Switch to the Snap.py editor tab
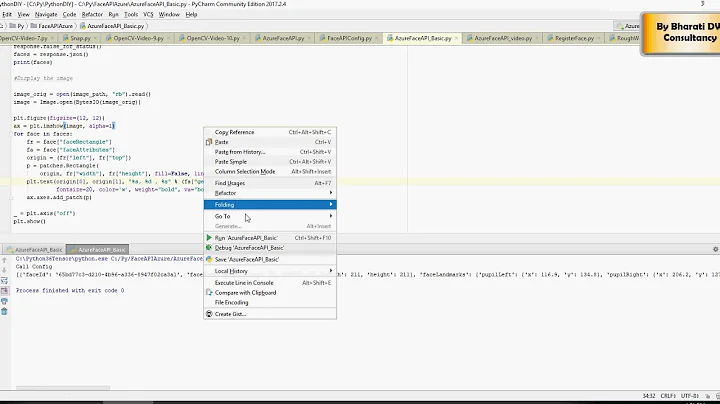 point(80,38)
